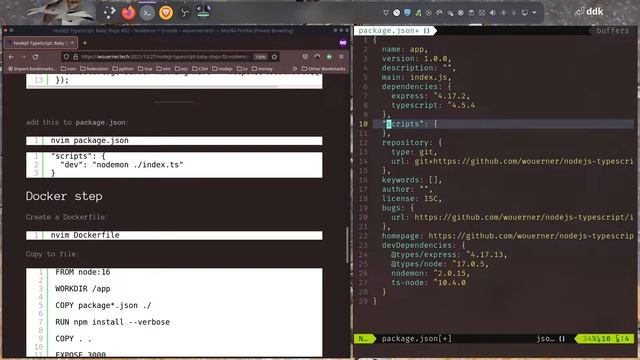
Task: Open tracking protection shield in the address bar
Action: click(x=67, y=57)
